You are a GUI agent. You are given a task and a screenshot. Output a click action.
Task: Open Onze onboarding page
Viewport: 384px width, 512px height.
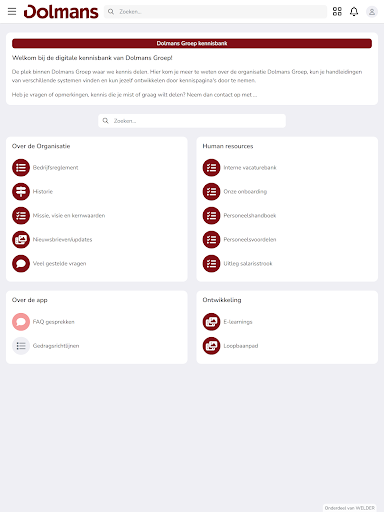click(245, 192)
